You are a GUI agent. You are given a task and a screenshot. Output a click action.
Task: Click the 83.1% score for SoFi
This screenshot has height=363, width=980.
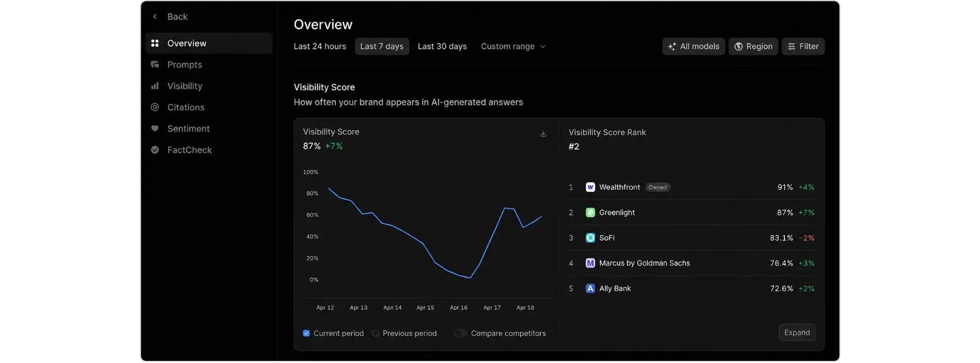[x=781, y=238]
